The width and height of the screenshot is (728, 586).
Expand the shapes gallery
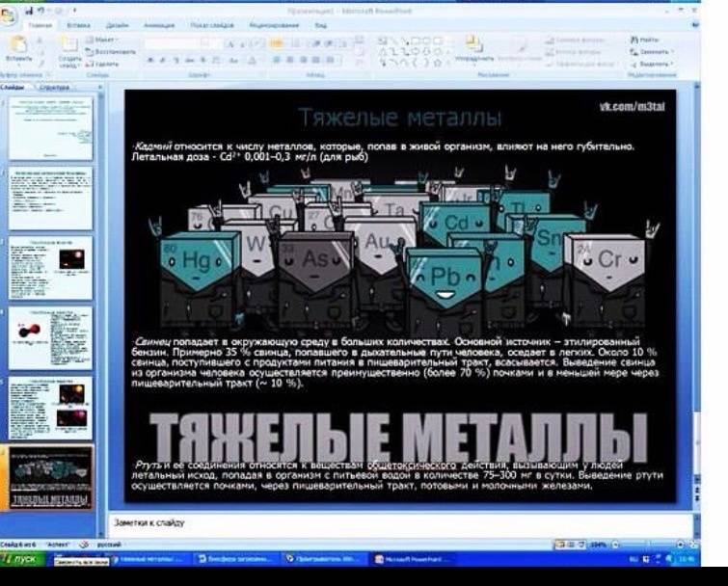click(x=449, y=63)
